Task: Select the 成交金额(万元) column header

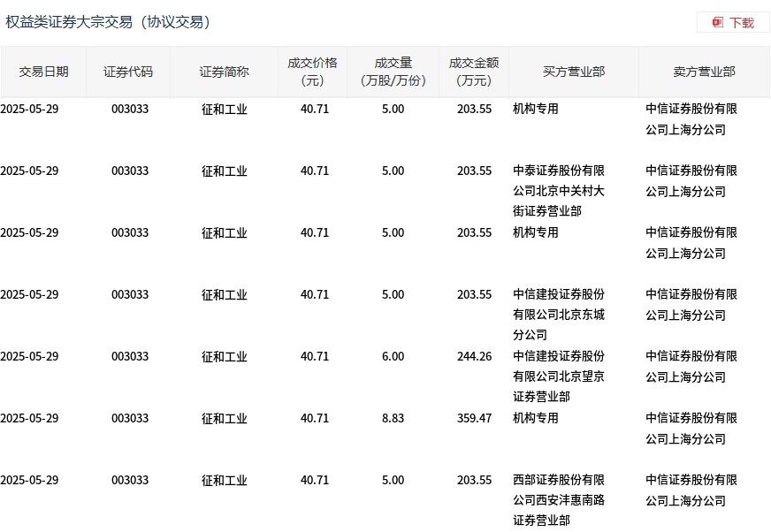Action: pos(474,72)
